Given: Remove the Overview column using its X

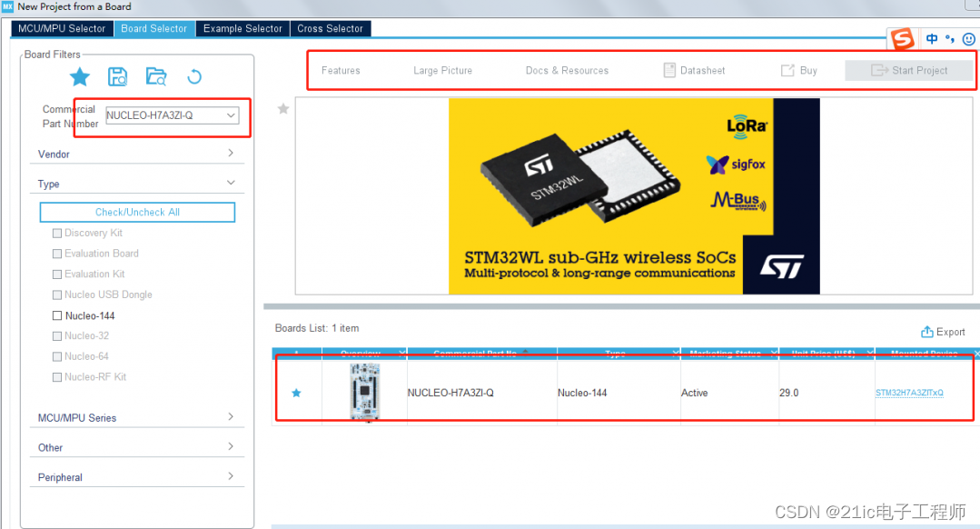Looking at the screenshot, I should 401,354.
